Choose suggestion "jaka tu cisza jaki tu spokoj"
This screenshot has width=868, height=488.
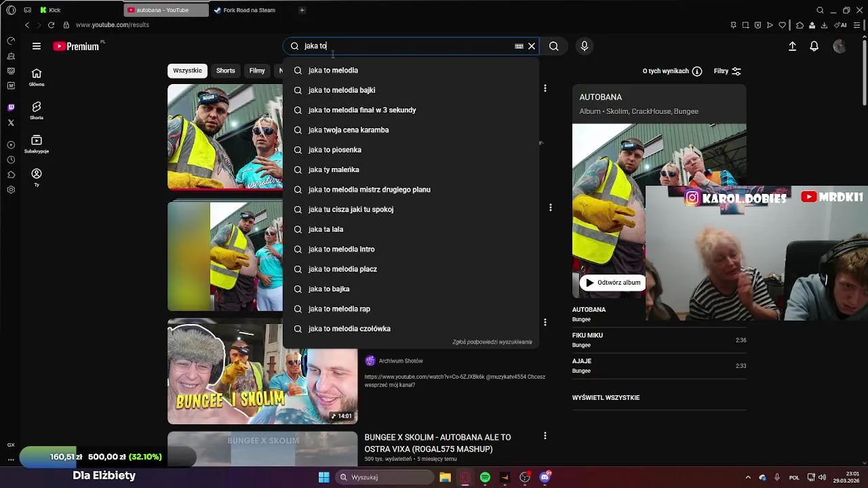(411, 209)
